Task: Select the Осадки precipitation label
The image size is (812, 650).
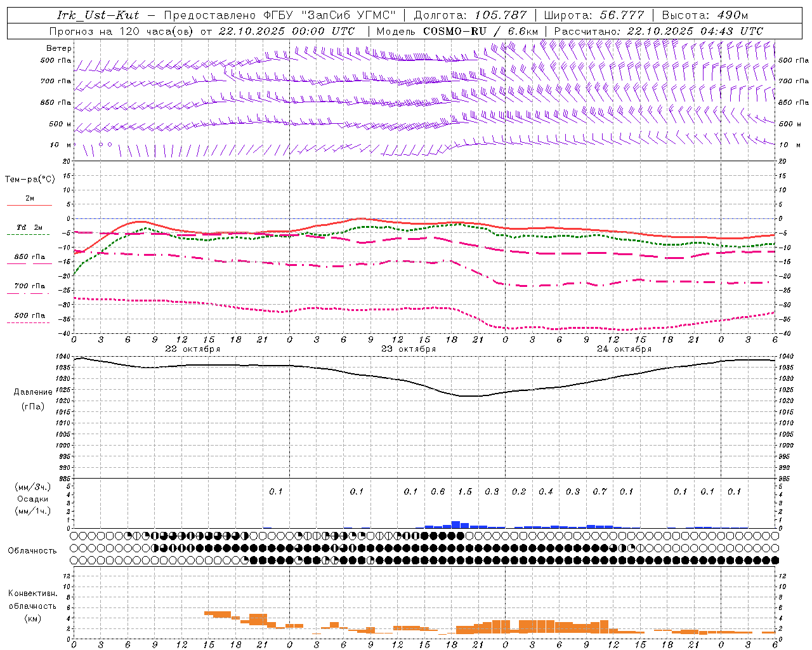Action: [x=33, y=499]
